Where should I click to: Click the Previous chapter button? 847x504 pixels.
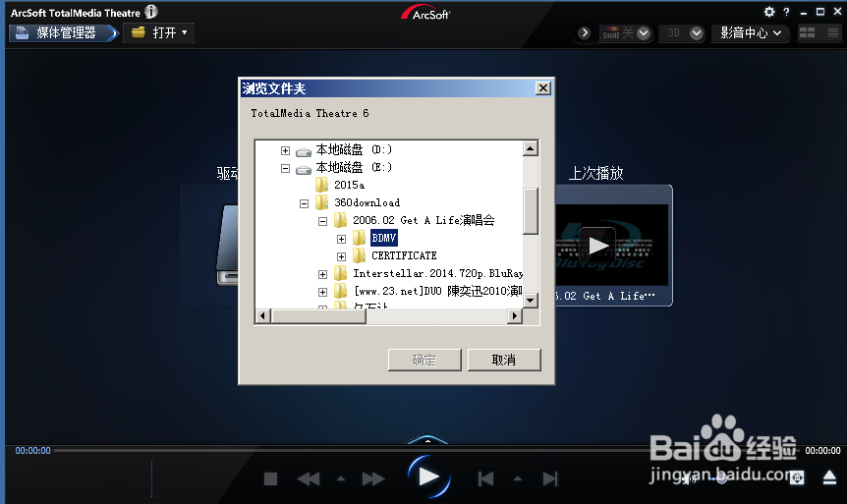pyautogui.click(x=485, y=478)
